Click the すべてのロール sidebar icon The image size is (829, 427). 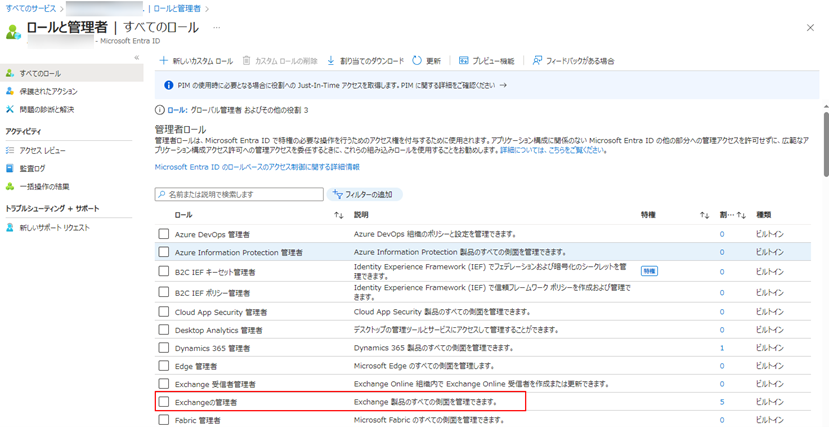pyautogui.click(x=10, y=73)
